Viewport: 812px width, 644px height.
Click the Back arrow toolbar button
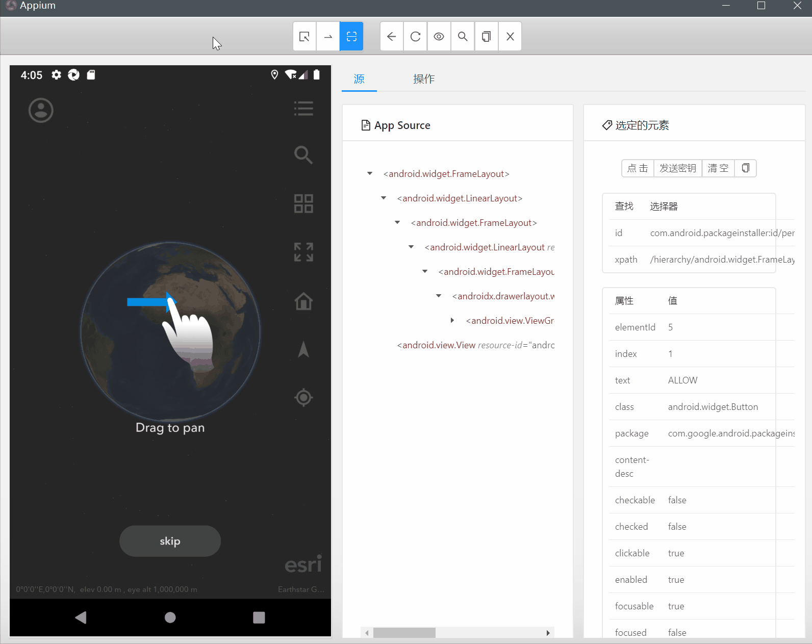click(392, 36)
